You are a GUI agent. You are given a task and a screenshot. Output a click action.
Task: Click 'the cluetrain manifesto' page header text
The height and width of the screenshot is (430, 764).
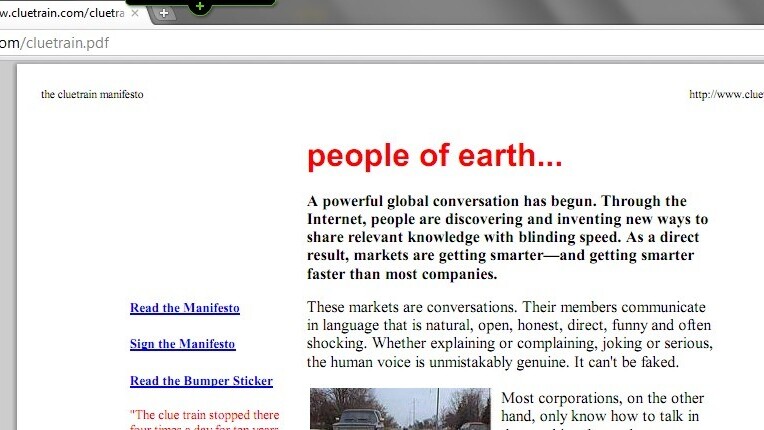click(x=92, y=95)
